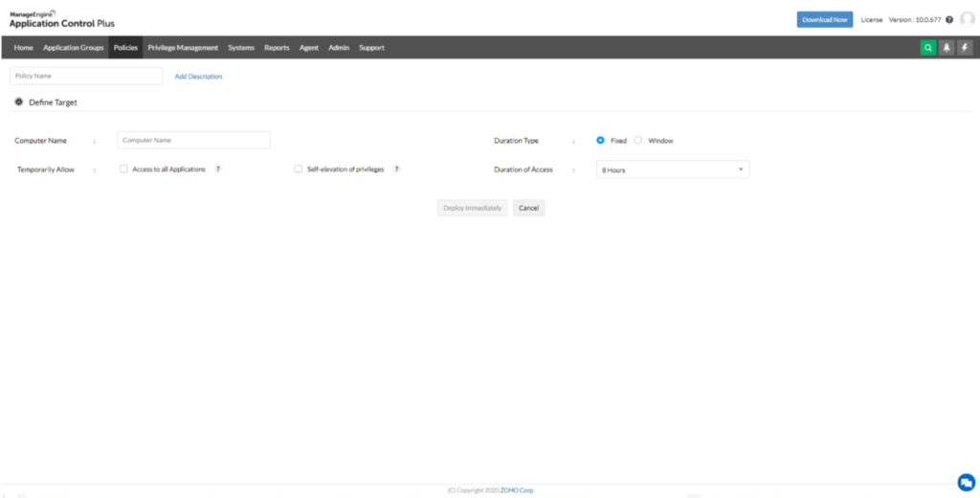
Task: Click the Download Now button
Action: click(x=825, y=19)
